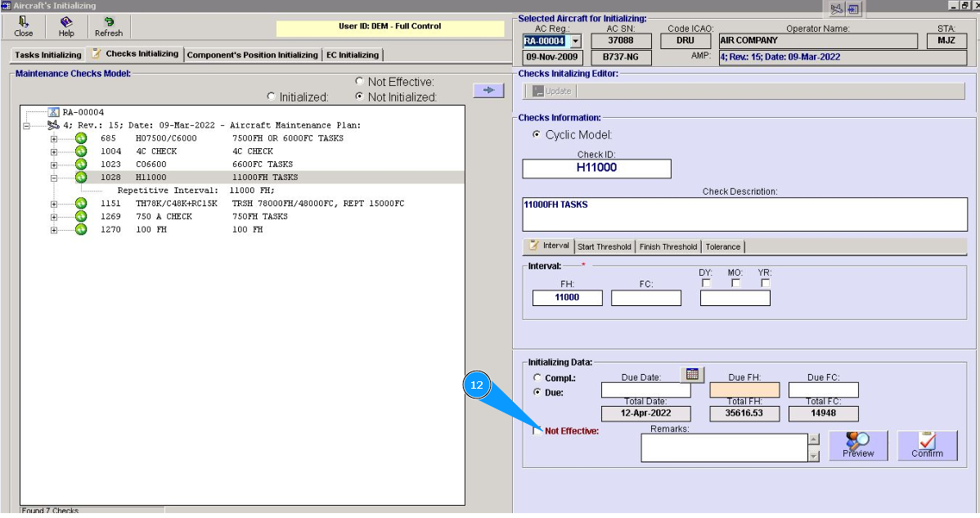Screen dimensions: 980x518
Task: Expand the 685 H07500/C6000 node
Action: 54,138
